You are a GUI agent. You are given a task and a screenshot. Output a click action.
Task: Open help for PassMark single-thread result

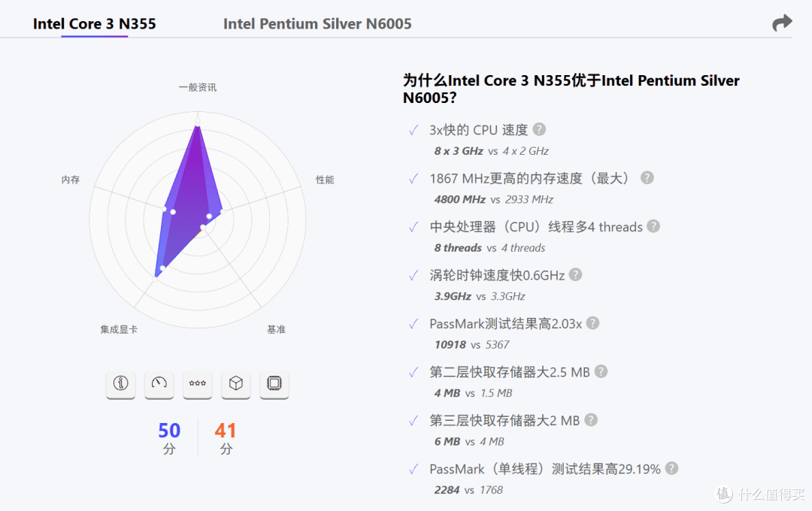[x=671, y=469]
